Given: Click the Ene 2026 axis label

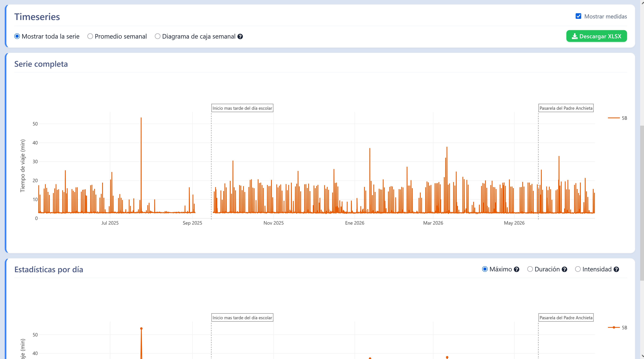Looking at the screenshot, I should pos(354,223).
